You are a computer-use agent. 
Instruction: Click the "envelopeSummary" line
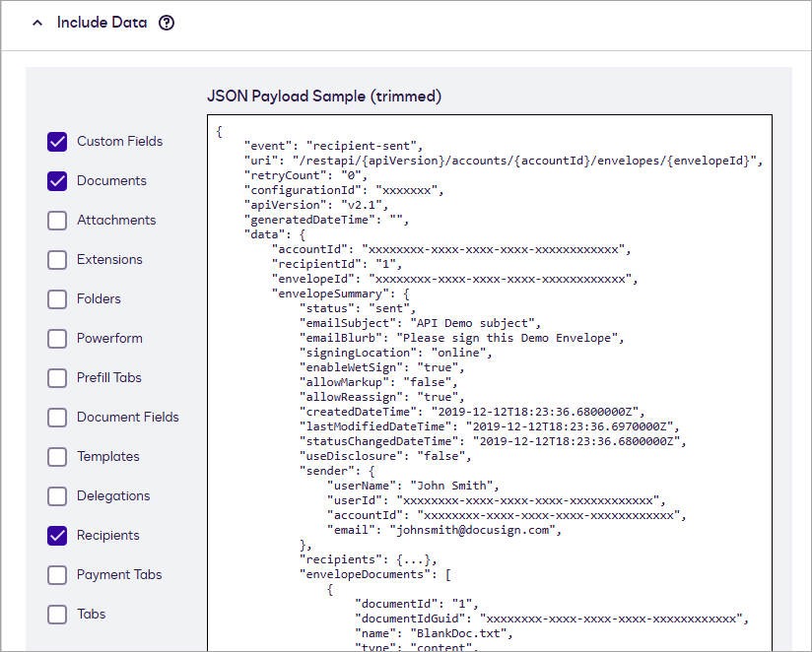pos(341,293)
